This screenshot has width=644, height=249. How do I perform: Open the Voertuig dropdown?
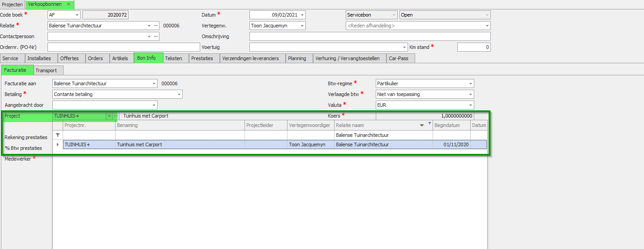[x=404, y=47]
